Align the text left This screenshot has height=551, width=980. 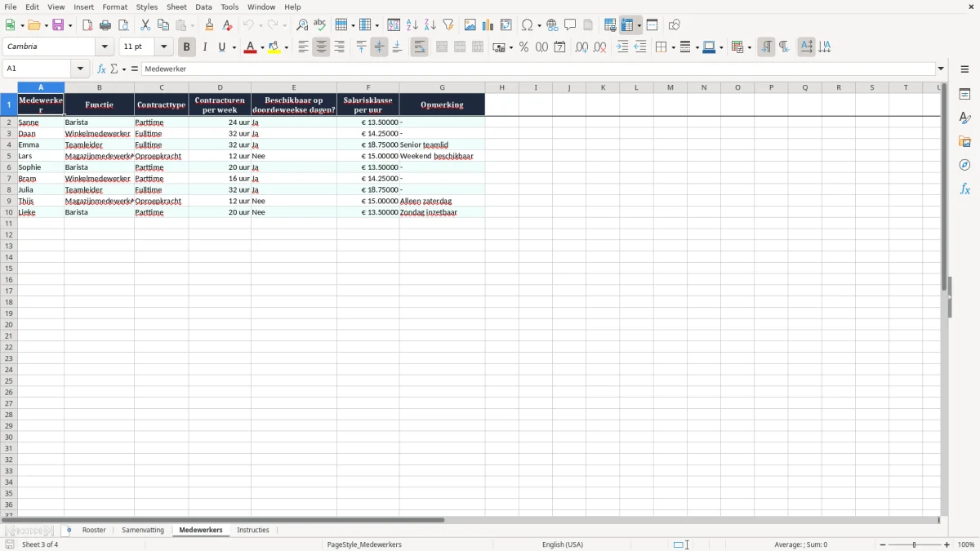coord(303,47)
